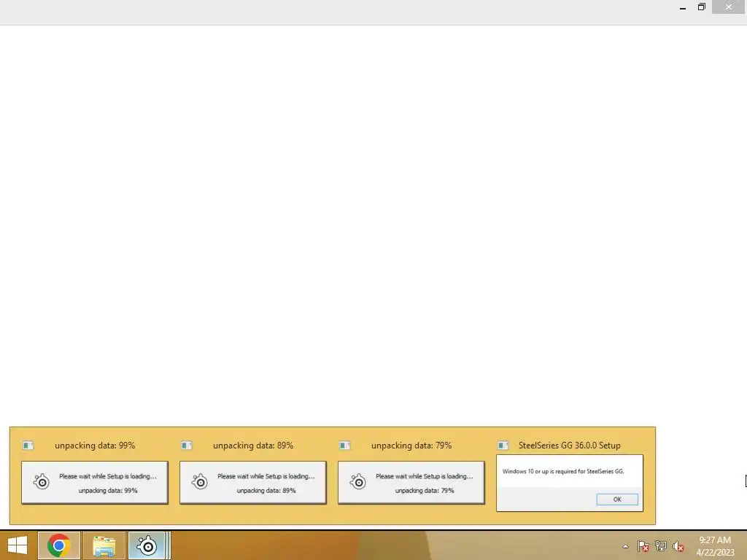Viewport: 747px width, 560px height.
Task: Click 'Windows 10 or up is required' message text
Action: tap(563, 472)
